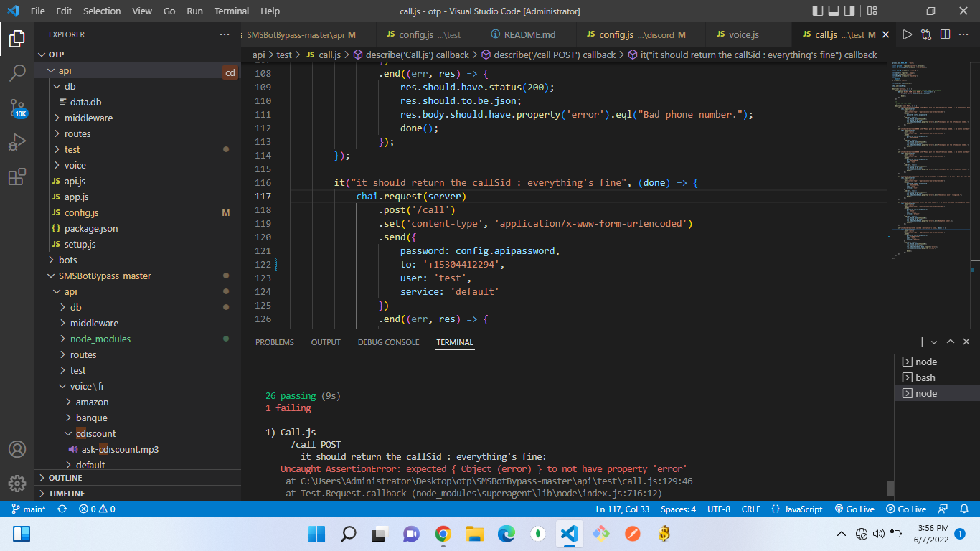
Task: Run code with the play icon
Action: [907, 34]
